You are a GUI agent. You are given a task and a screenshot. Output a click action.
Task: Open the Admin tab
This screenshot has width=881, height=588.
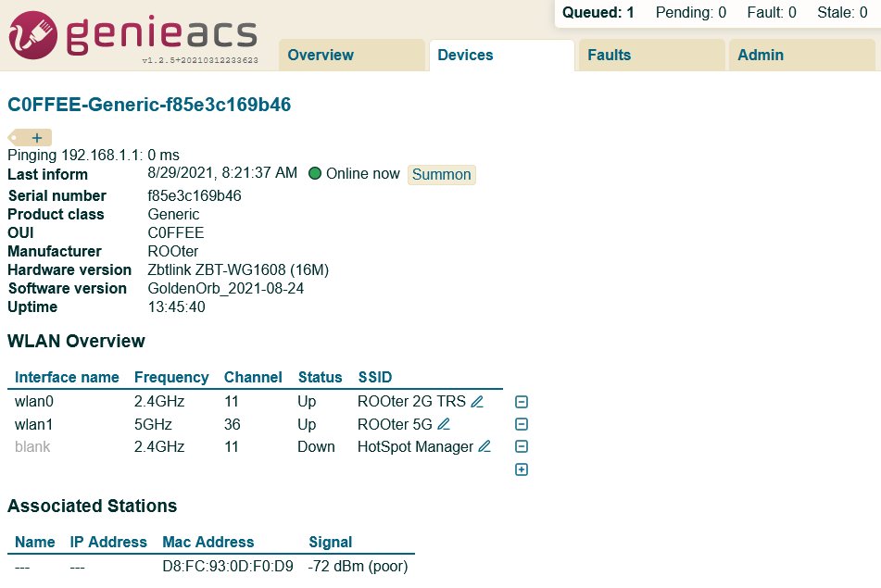801,55
